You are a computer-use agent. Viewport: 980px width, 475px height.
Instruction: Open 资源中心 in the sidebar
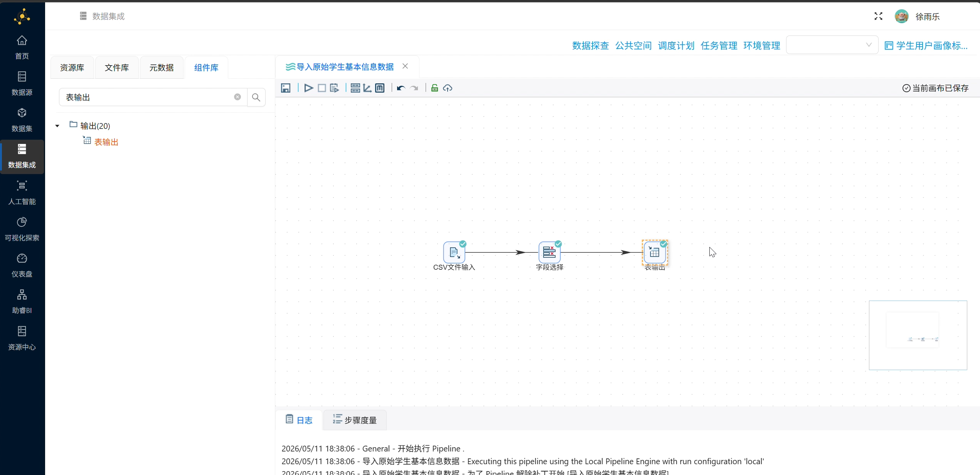coord(22,338)
